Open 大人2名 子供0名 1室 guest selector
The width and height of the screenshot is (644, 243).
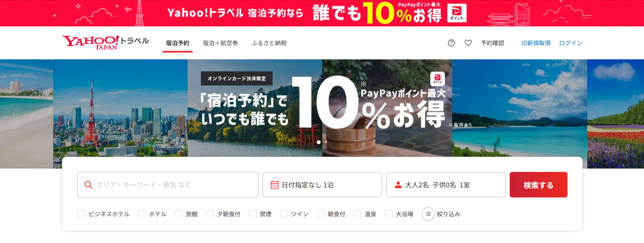pyautogui.click(x=446, y=185)
